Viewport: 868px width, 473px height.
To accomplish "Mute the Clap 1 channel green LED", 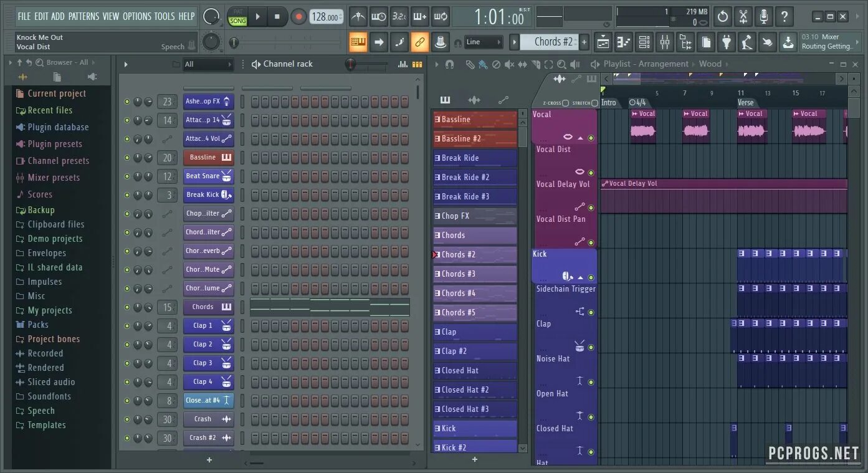I will click(x=127, y=326).
